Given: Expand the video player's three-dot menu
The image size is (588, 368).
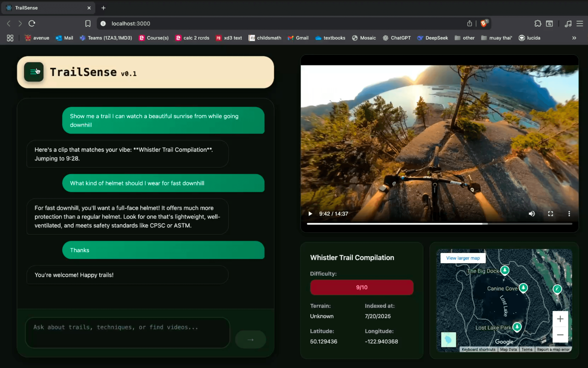Looking at the screenshot, I should click(569, 214).
